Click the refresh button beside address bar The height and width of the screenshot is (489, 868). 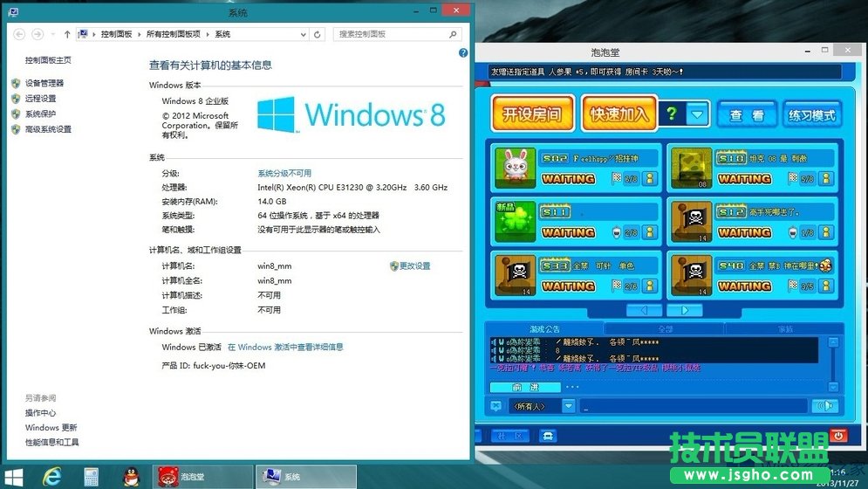point(318,34)
